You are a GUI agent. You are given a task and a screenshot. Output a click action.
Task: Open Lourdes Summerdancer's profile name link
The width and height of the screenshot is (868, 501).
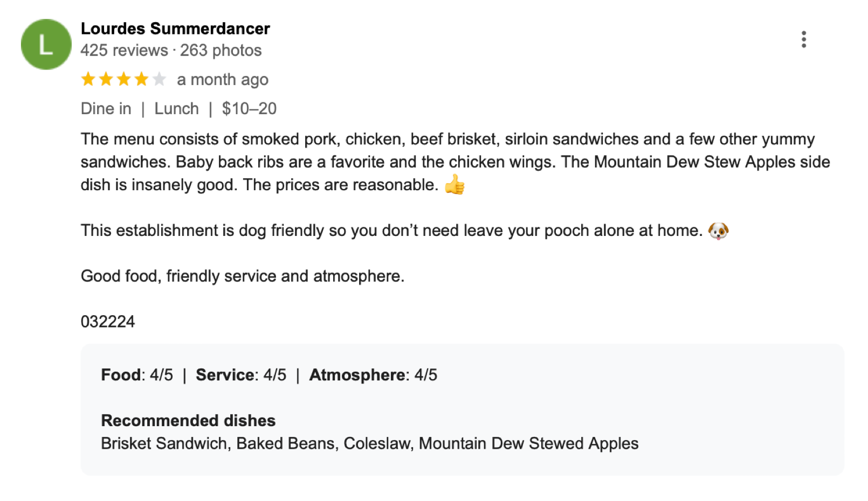click(175, 29)
